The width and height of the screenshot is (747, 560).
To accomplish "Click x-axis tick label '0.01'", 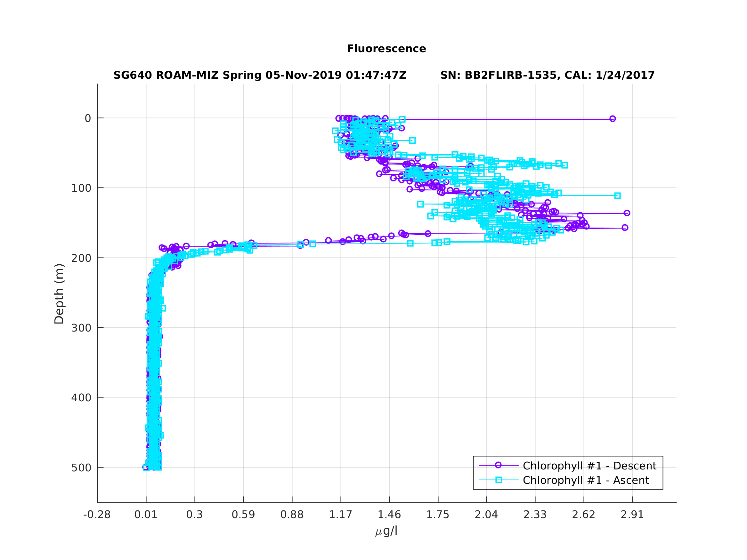I will [146, 515].
